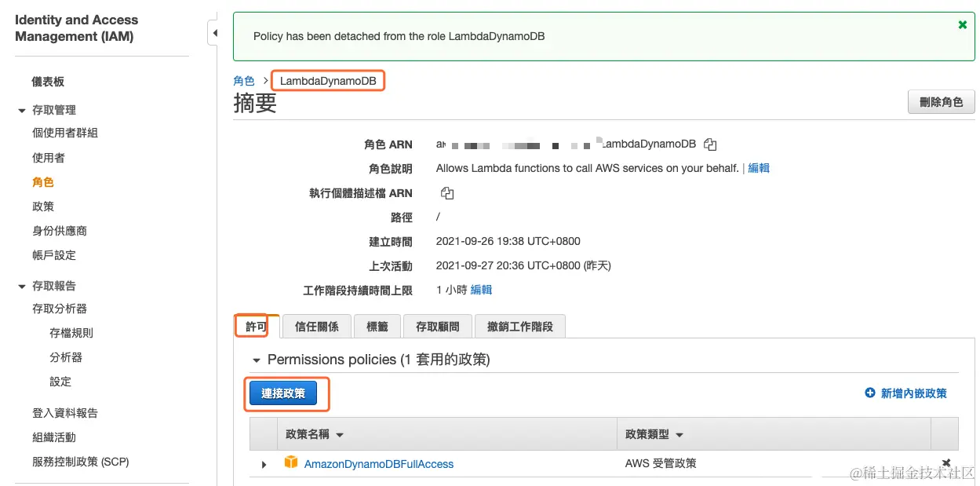
Task: Collapse the left navigation sidebar
Action: pos(214,34)
